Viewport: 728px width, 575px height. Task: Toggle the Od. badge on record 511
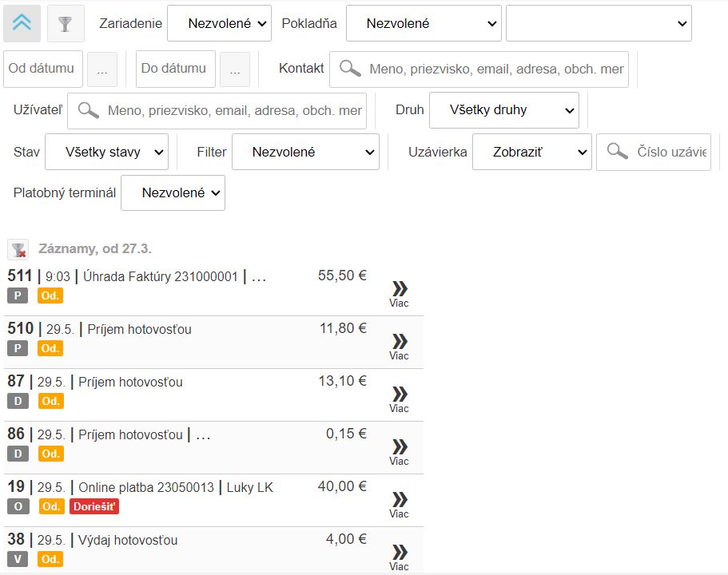pyautogui.click(x=50, y=295)
